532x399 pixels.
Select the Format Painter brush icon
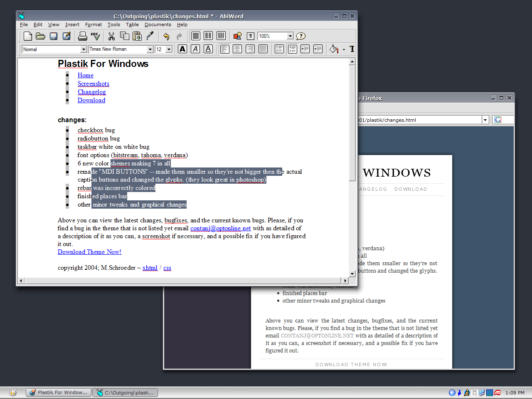point(150,36)
